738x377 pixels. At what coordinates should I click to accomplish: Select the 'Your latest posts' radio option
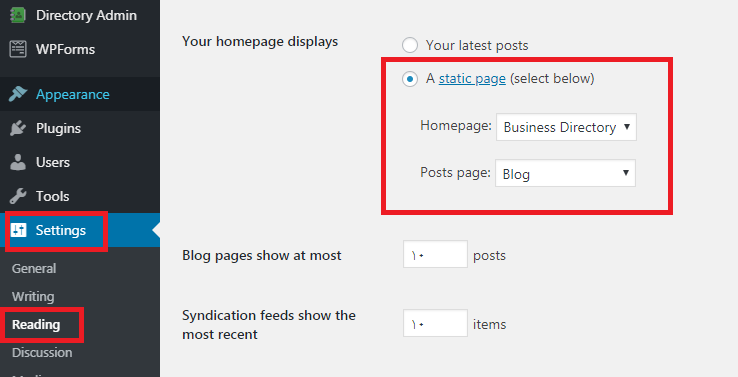410,45
